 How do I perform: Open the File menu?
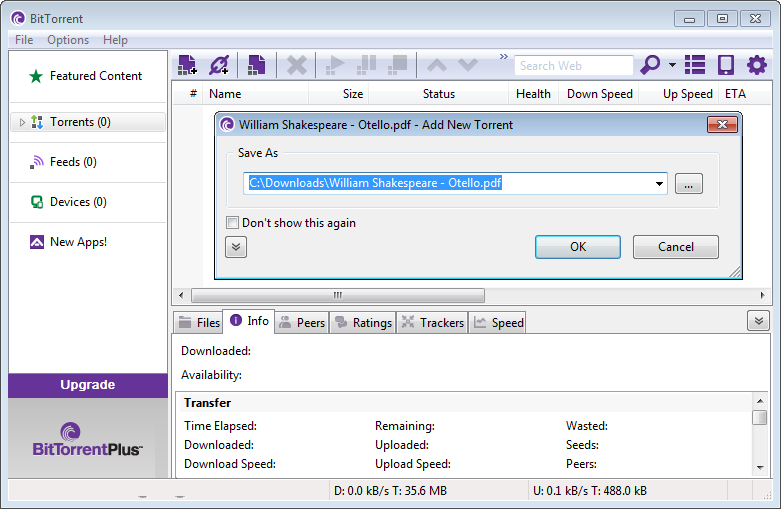pos(24,40)
